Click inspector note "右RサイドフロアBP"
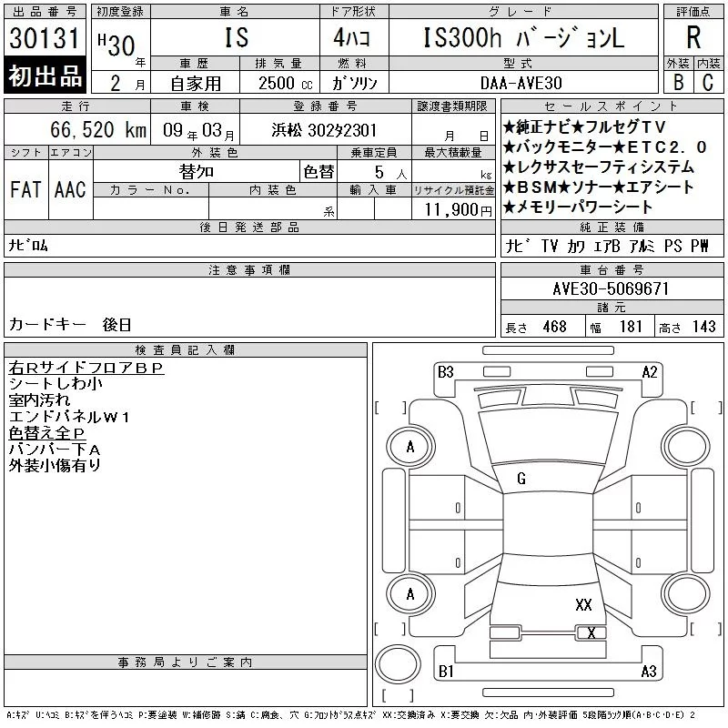 [x=86, y=368]
